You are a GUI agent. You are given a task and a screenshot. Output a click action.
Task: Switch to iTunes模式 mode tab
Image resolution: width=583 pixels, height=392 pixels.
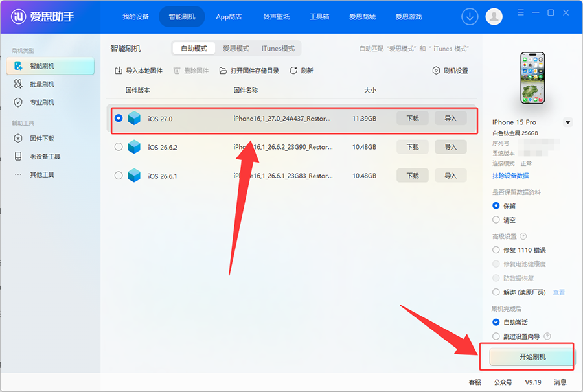click(x=278, y=49)
